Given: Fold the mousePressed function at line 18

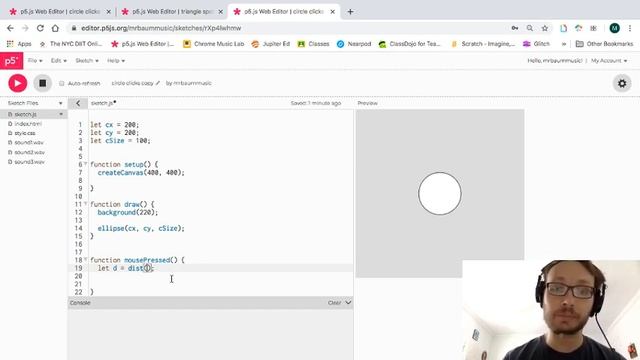Looking at the screenshot, I should pos(85,259).
